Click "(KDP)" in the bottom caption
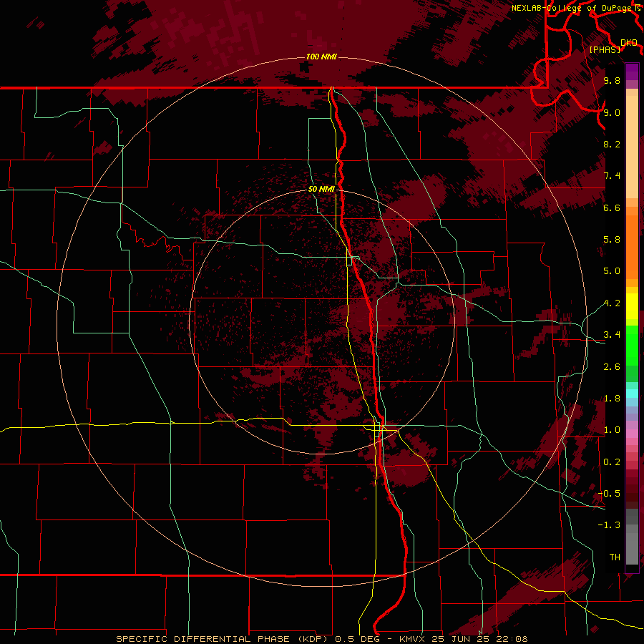The image size is (644, 644). tap(312, 639)
